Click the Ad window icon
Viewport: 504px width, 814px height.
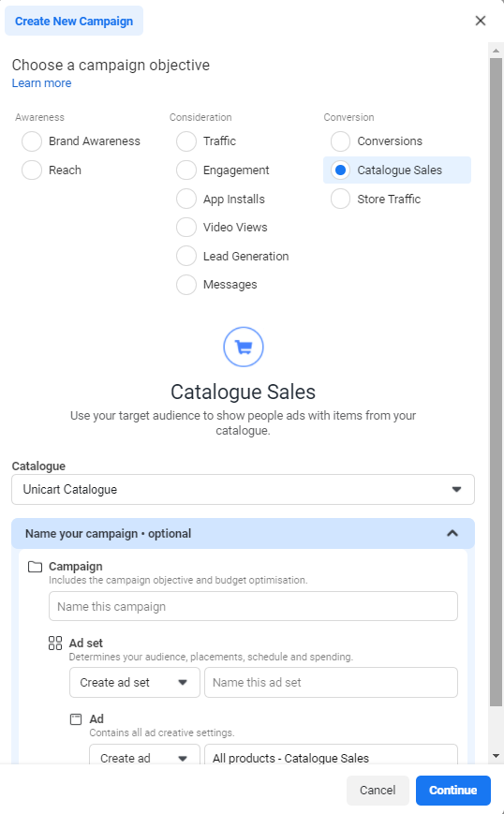(x=76, y=719)
